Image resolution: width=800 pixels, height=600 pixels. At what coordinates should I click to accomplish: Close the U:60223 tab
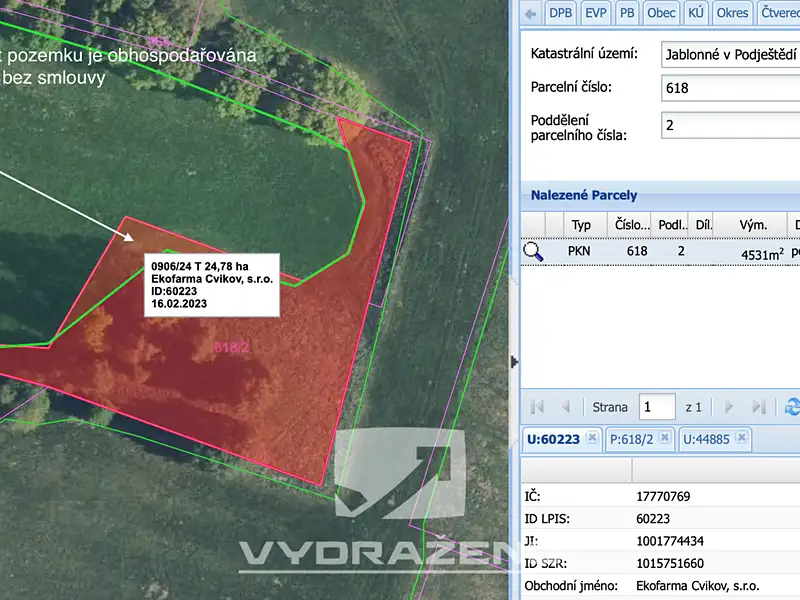tap(591, 438)
